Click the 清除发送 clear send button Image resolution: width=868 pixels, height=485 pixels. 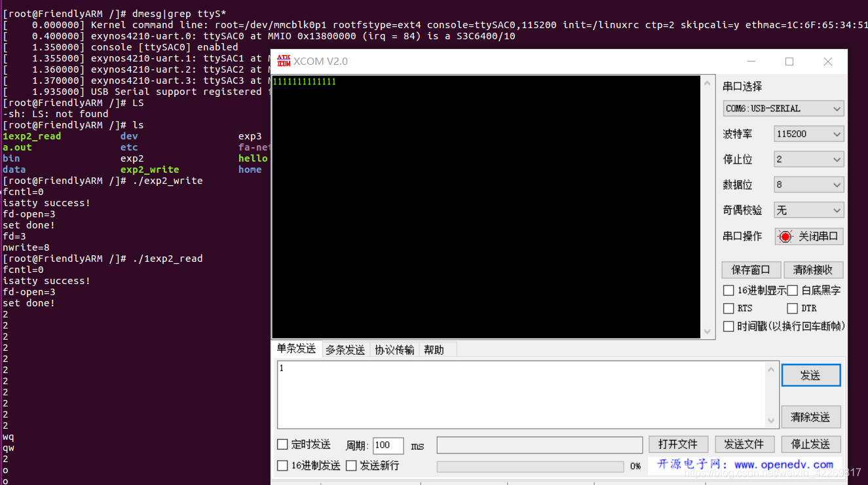pyautogui.click(x=810, y=417)
